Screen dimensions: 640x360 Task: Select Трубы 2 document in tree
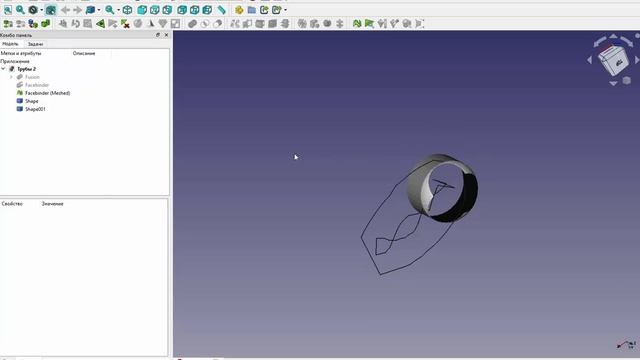(27, 69)
